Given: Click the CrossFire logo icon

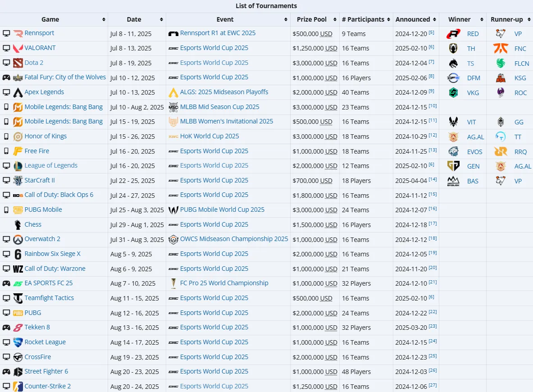Looking at the screenshot, I should click(18, 357).
